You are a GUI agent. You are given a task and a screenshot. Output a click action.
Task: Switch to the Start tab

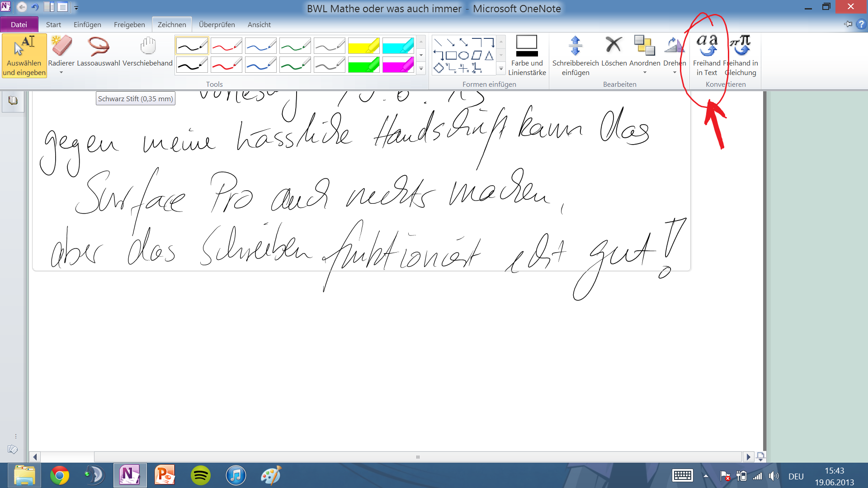point(53,24)
